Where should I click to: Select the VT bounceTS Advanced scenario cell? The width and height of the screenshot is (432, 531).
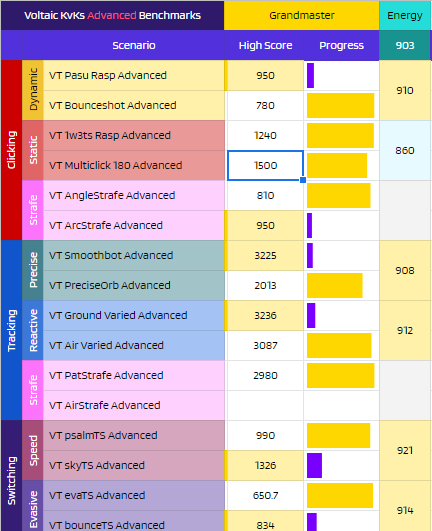[134, 522]
